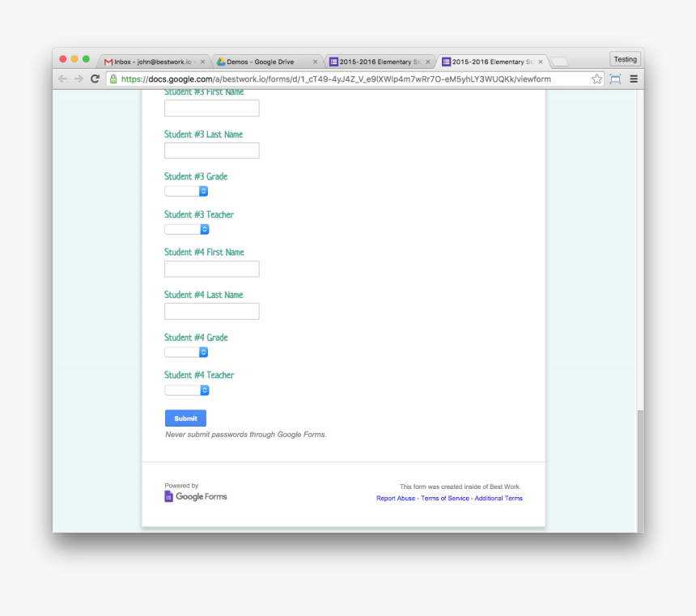
Task: Open the Report Abuse link
Action: click(x=395, y=499)
